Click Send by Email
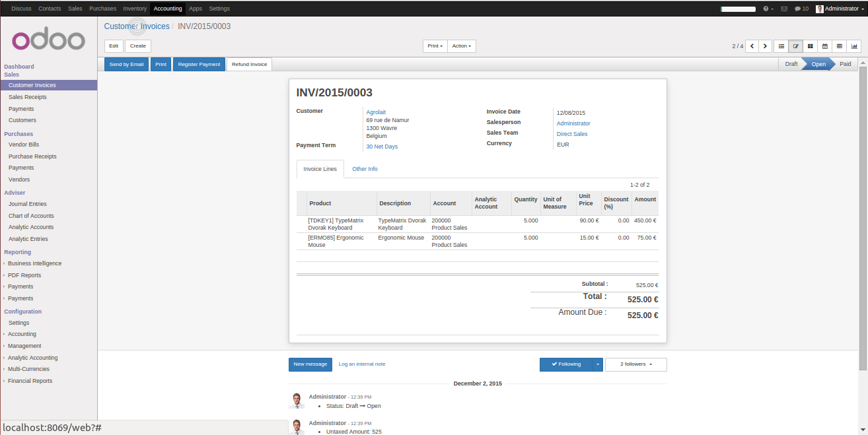The height and width of the screenshot is (435, 868). point(126,65)
